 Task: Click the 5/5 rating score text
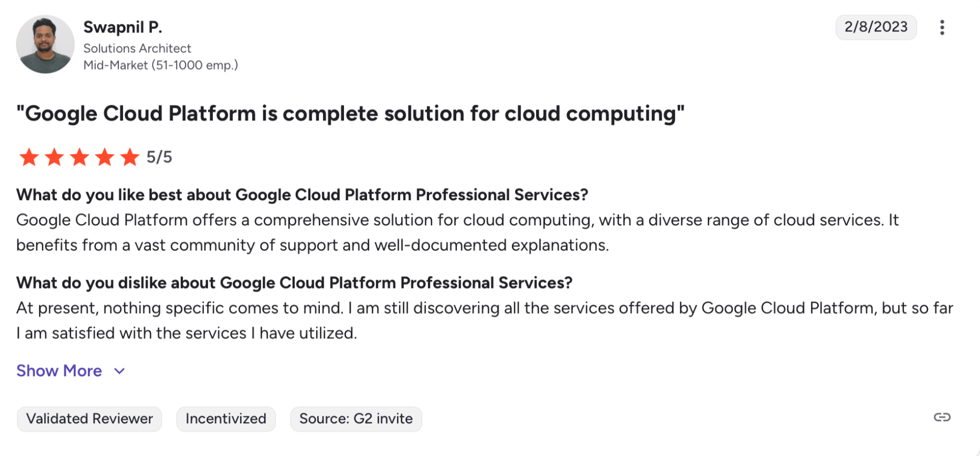pos(159,157)
